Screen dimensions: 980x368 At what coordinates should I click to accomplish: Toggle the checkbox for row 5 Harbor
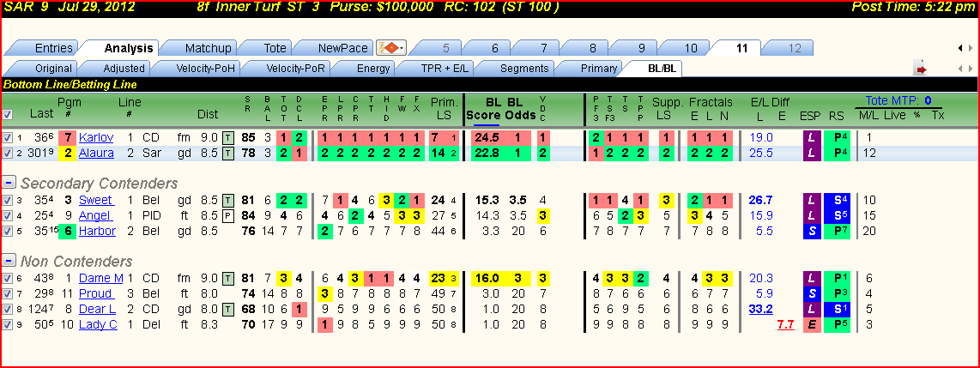coord(8,231)
